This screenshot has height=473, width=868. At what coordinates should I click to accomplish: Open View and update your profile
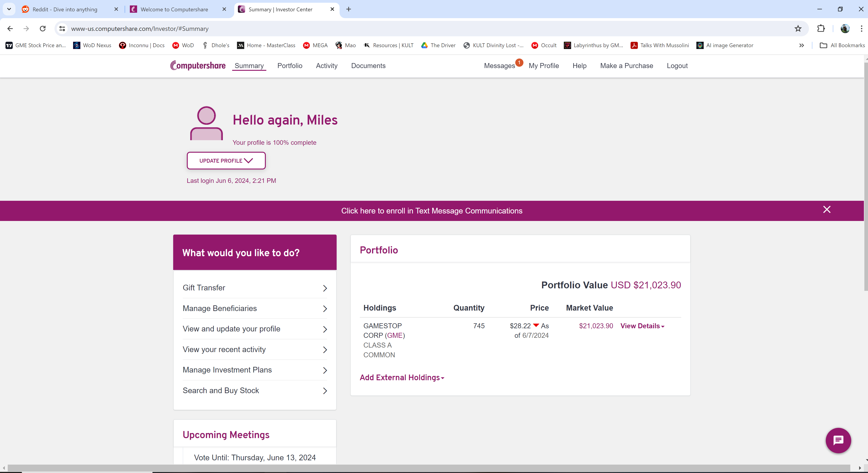point(255,329)
